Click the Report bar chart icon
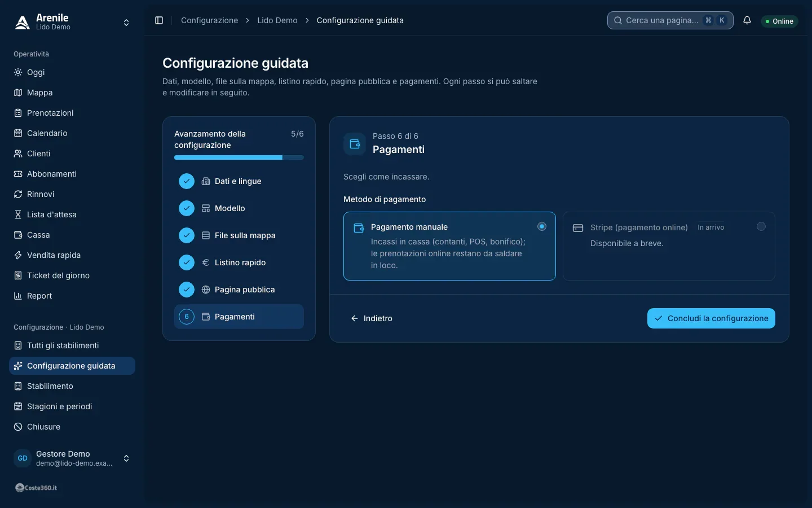The height and width of the screenshot is (508, 812). [x=18, y=296]
